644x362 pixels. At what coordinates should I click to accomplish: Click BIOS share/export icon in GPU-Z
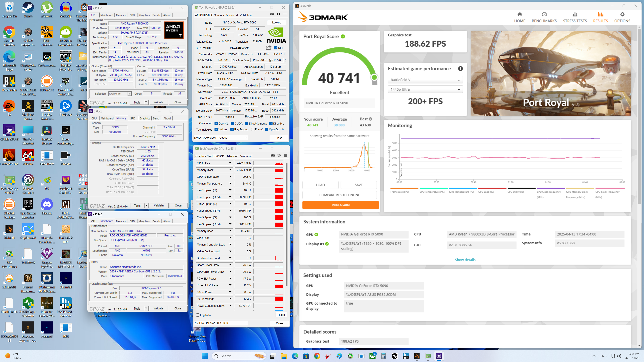pyautogui.click(x=269, y=47)
